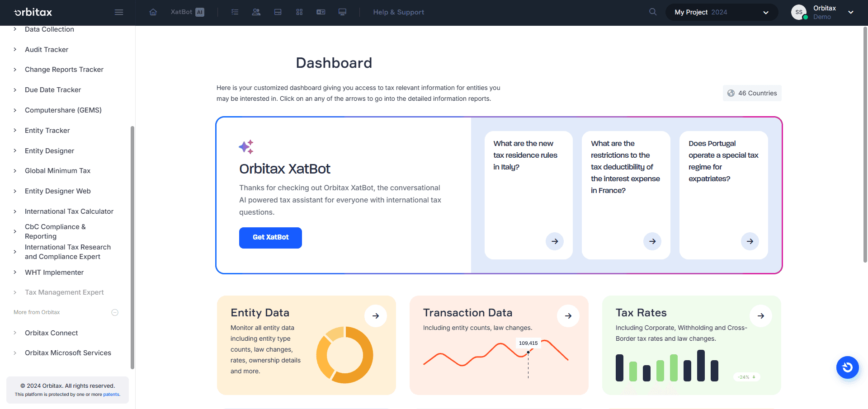This screenshot has height=409, width=868.
Task: Open arrow for France interest expense question
Action: tap(652, 241)
